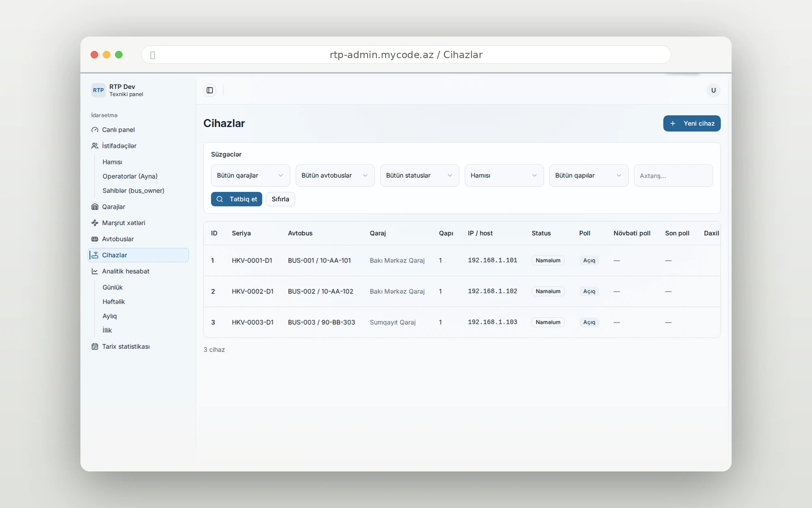Open Sahiblər (bus_owner) submenu item
This screenshot has height=508, width=812.
pyautogui.click(x=133, y=190)
